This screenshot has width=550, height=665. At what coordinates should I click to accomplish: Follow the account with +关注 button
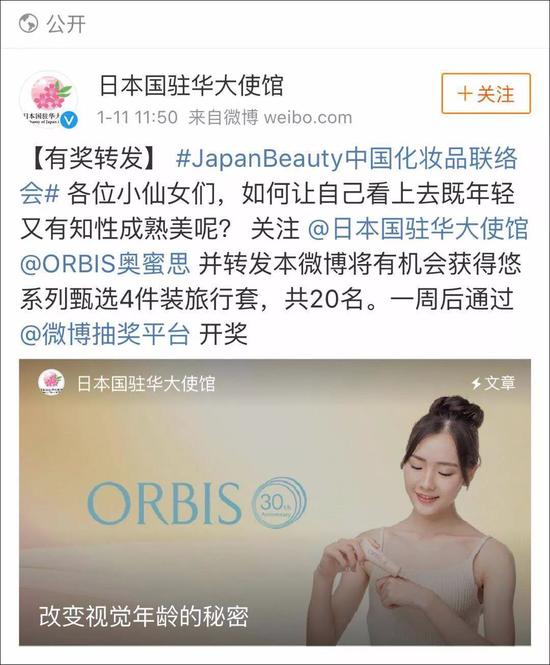[486, 93]
